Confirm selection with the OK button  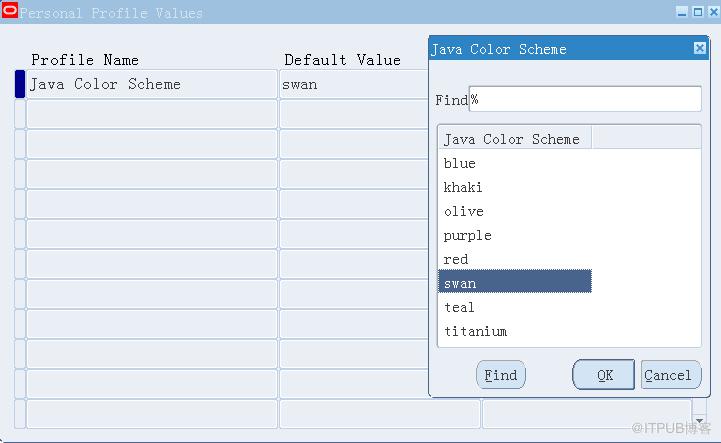[604, 375]
